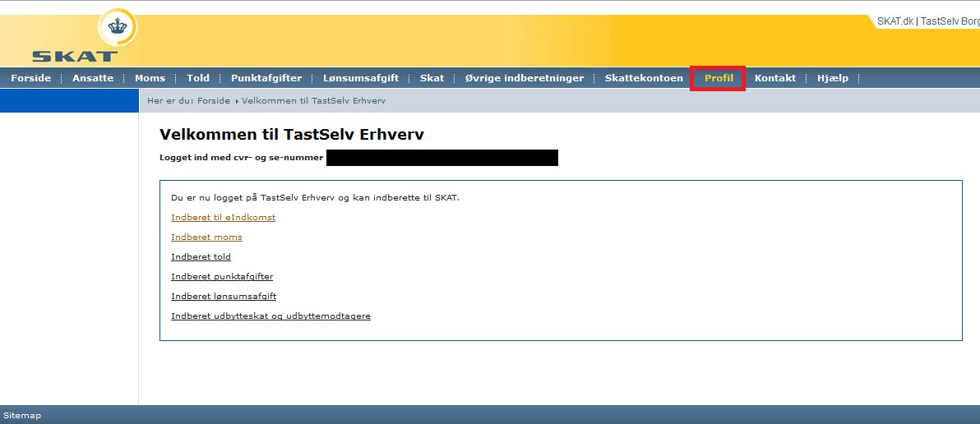This screenshot has height=424, width=980.
Task: Click text Logget ind med cvr- og se-nummer
Action: pos(241,158)
